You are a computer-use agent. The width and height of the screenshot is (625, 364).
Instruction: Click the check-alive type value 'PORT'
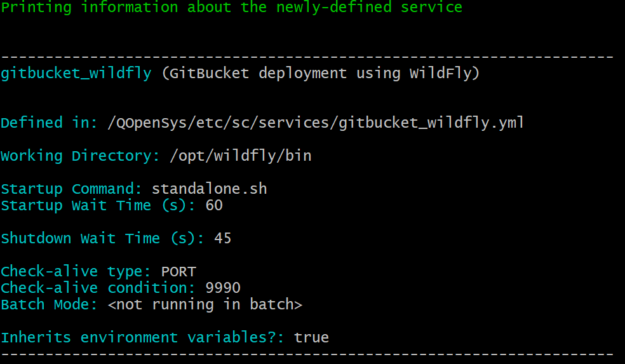tap(178, 272)
